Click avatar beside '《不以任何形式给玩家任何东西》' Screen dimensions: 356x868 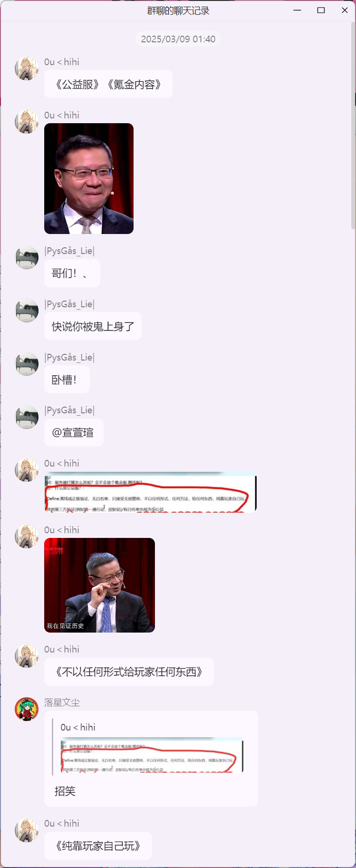[x=27, y=656]
